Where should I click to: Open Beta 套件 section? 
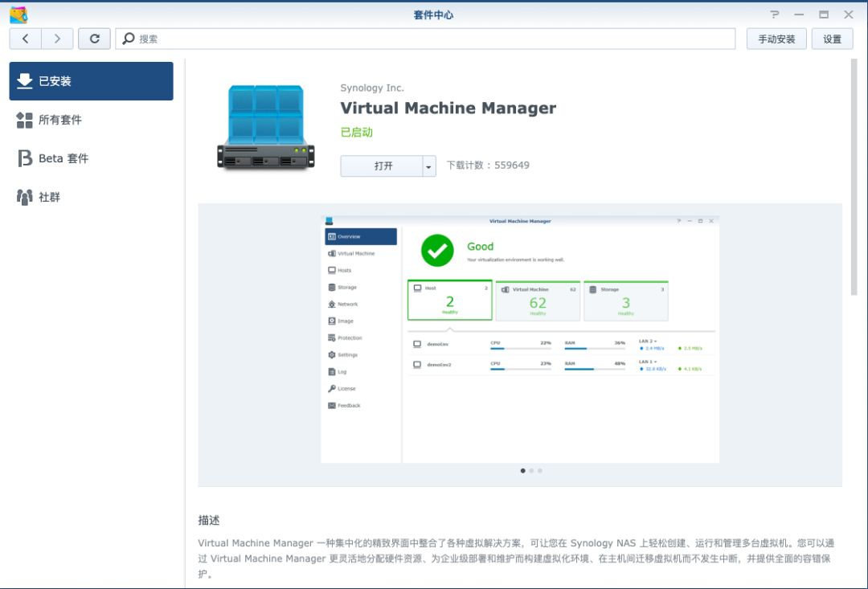(x=92, y=158)
